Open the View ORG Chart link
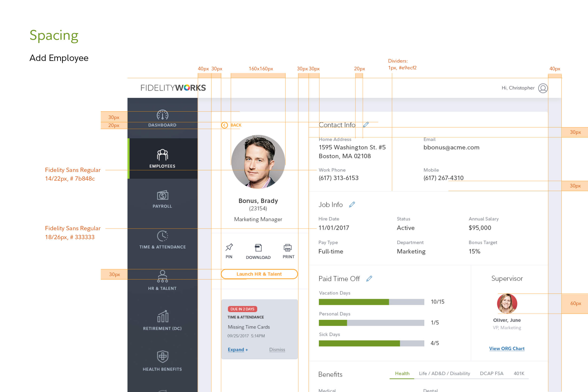588x392 pixels. click(x=507, y=348)
